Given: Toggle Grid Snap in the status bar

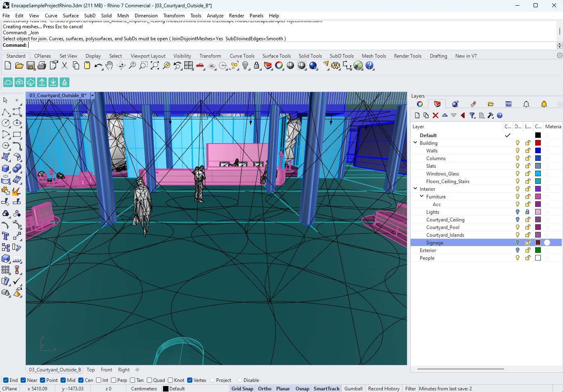Looking at the screenshot, I should pyautogui.click(x=242, y=388).
